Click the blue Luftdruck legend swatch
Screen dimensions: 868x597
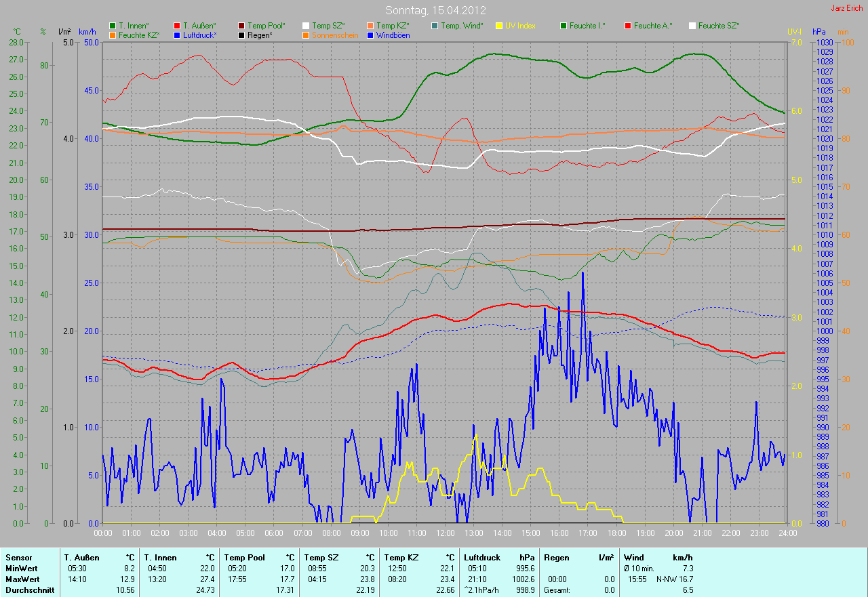pyautogui.click(x=177, y=35)
